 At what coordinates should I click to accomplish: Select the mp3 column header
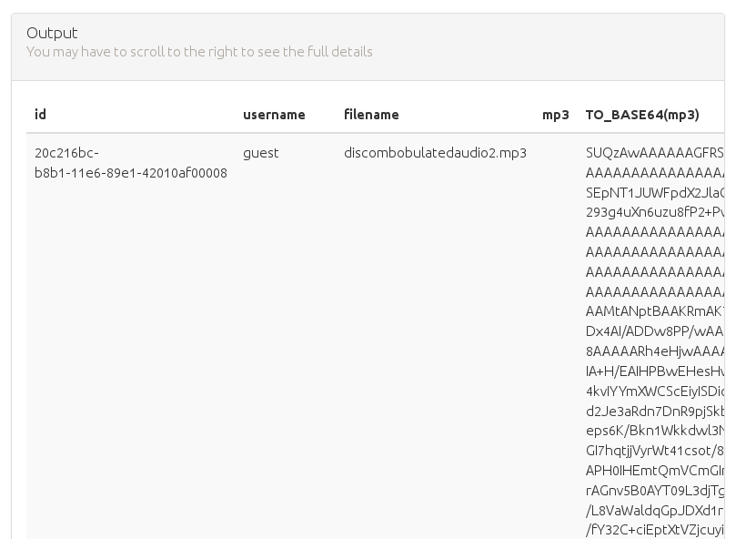click(x=555, y=115)
